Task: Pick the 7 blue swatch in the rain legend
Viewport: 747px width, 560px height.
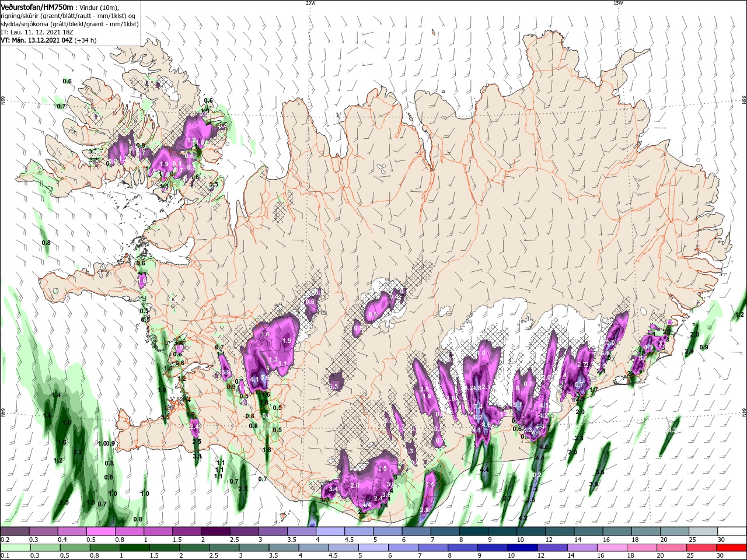Action: [433, 548]
